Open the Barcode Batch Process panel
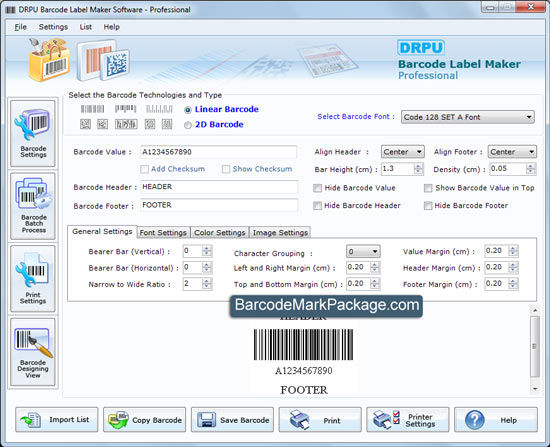This screenshot has height=447, width=550. [33, 206]
